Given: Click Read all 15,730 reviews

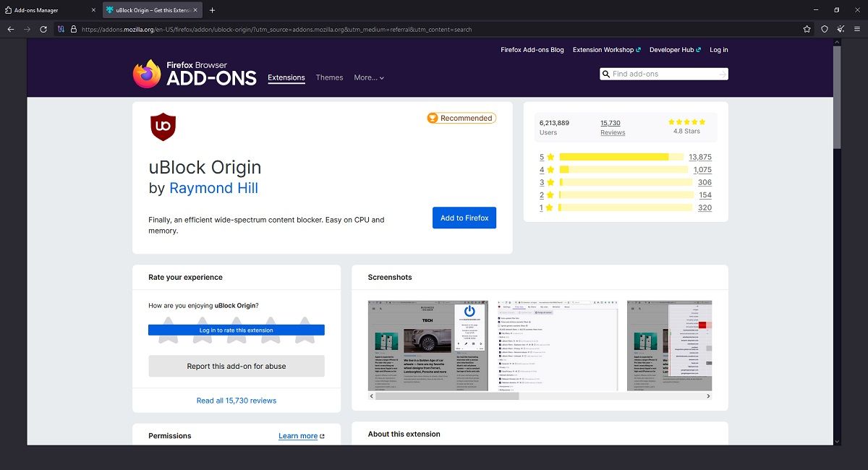Looking at the screenshot, I should click(236, 400).
